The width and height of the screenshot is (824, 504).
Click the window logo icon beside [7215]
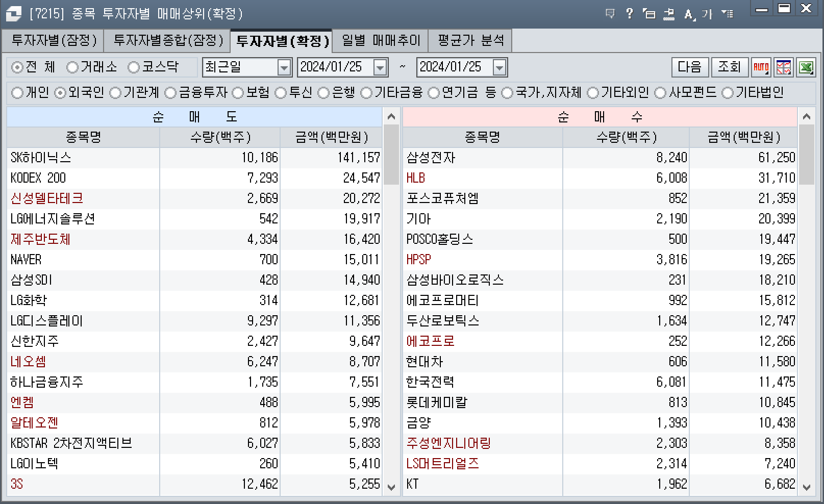coord(14,13)
